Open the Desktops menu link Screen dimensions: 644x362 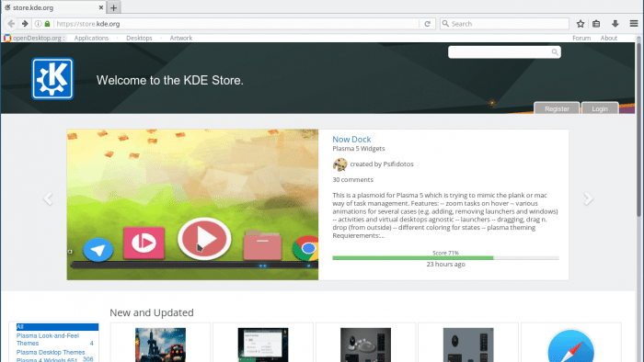point(139,38)
